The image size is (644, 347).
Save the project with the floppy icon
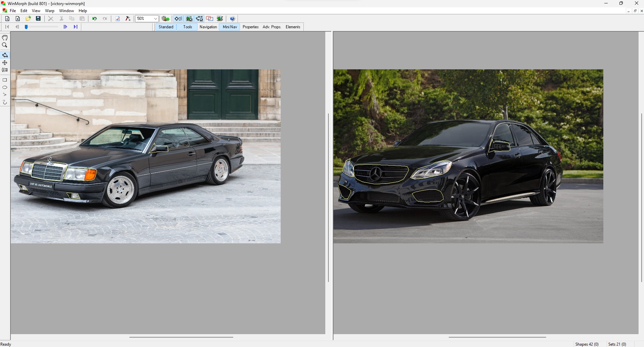pos(38,19)
